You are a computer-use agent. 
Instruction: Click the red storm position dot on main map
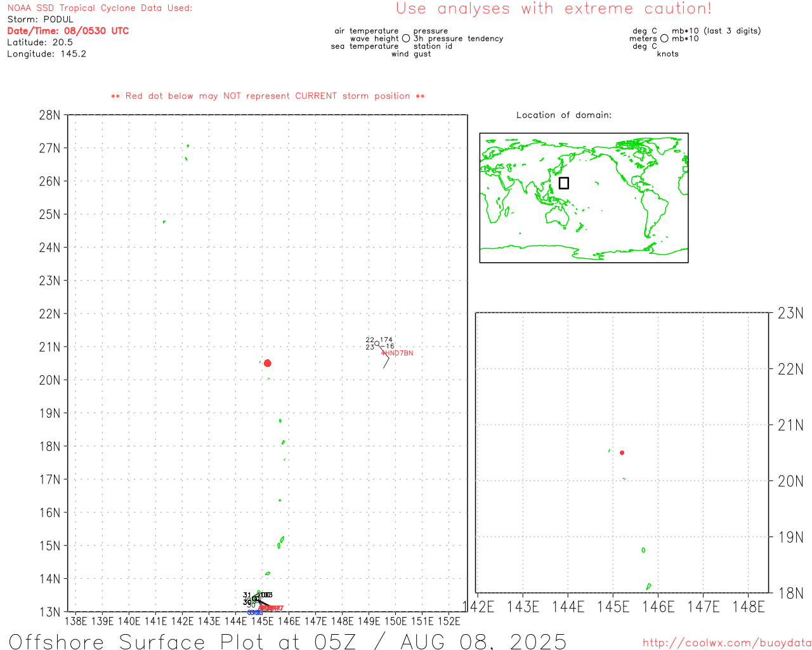click(x=267, y=363)
